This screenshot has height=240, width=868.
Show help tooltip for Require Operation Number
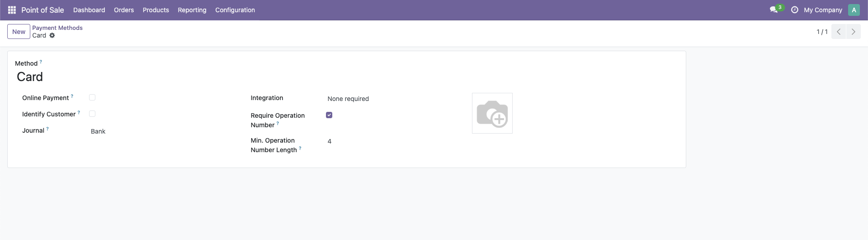[x=278, y=123]
